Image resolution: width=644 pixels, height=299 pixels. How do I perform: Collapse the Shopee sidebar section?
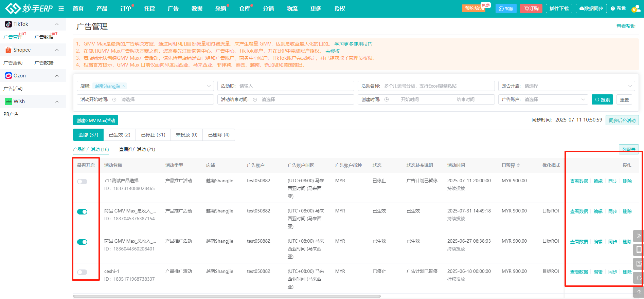pyautogui.click(x=57, y=50)
